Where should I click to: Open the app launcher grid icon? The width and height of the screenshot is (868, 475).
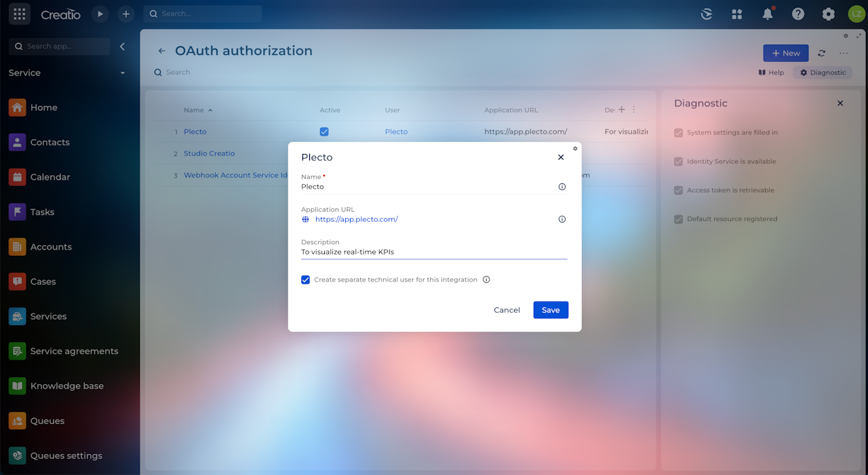[x=20, y=14]
